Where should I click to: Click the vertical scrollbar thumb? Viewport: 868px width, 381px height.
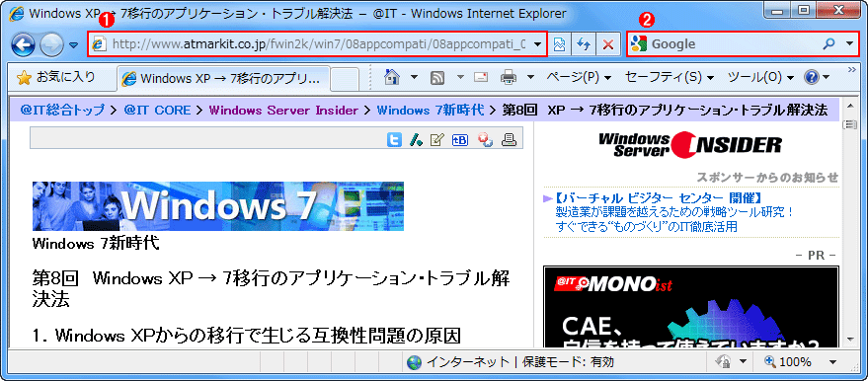pos(849,125)
